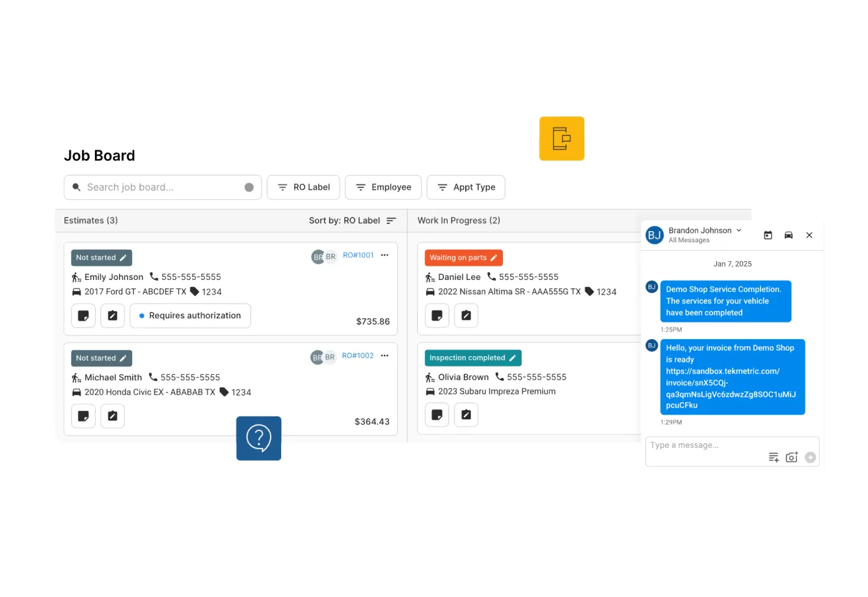The image size is (868, 597).
Task: Select 2017 Ford GT vehicle text
Action: (135, 292)
